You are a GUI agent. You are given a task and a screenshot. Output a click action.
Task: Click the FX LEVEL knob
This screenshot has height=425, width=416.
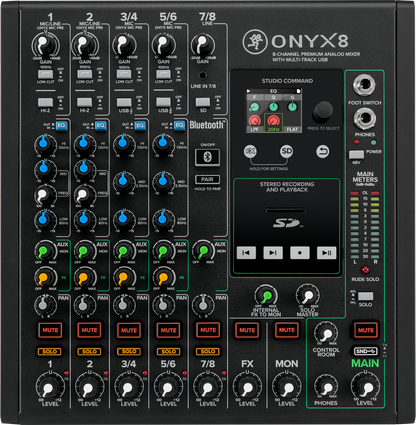247,387
